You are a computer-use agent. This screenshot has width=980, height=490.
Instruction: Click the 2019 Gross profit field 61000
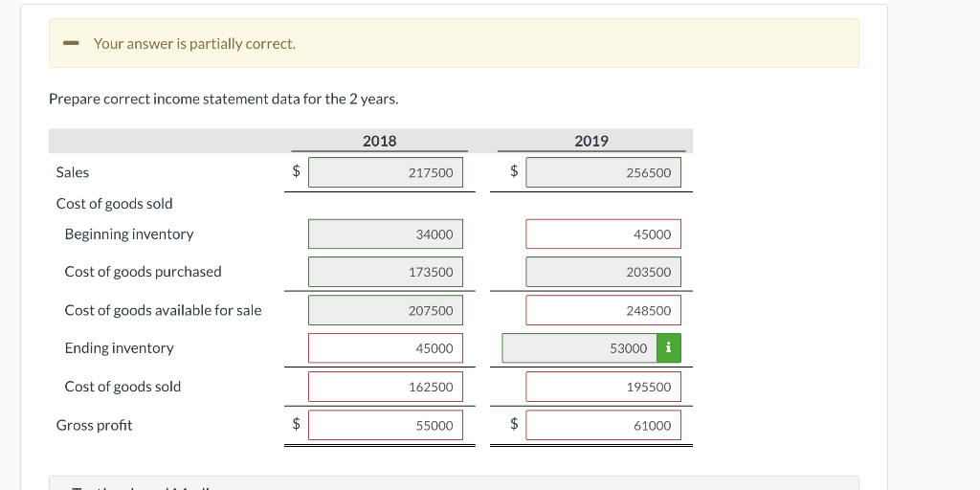603,425
